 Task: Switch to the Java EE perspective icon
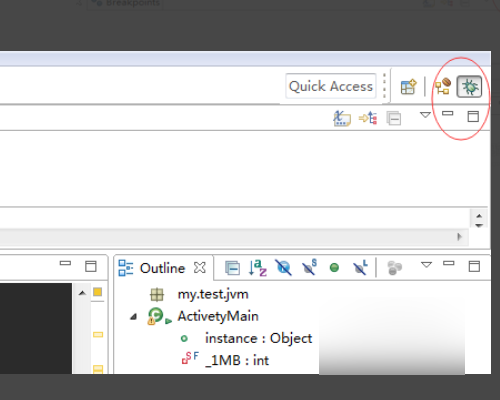[443, 86]
